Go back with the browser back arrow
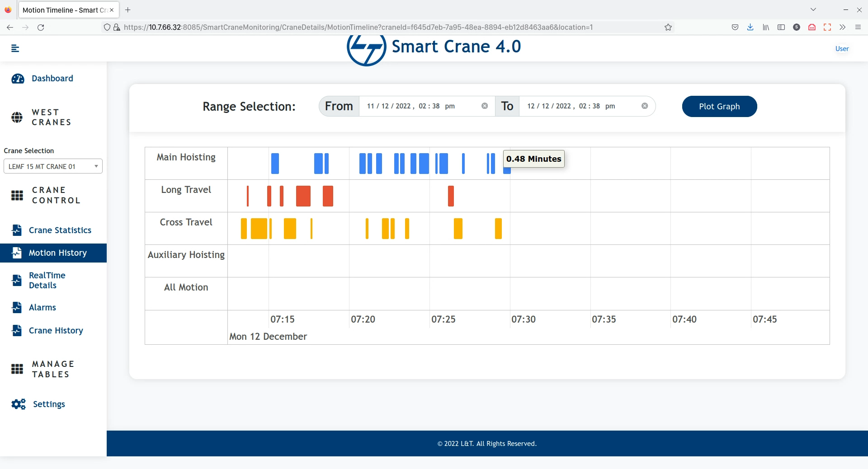 point(10,27)
